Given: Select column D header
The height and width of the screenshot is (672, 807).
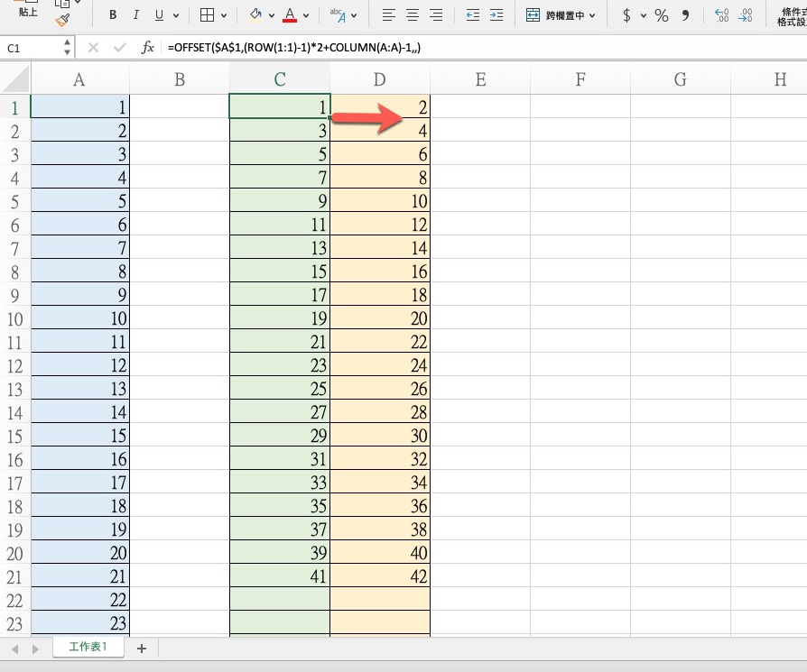Looking at the screenshot, I should pyautogui.click(x=379, y=79).
